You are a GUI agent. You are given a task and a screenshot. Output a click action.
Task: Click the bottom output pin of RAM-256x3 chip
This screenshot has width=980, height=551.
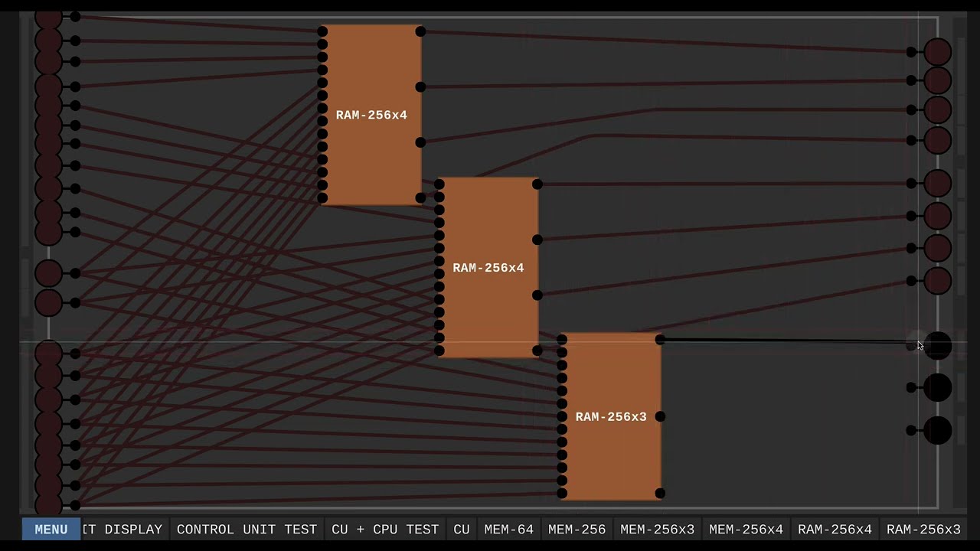[660, 494]
